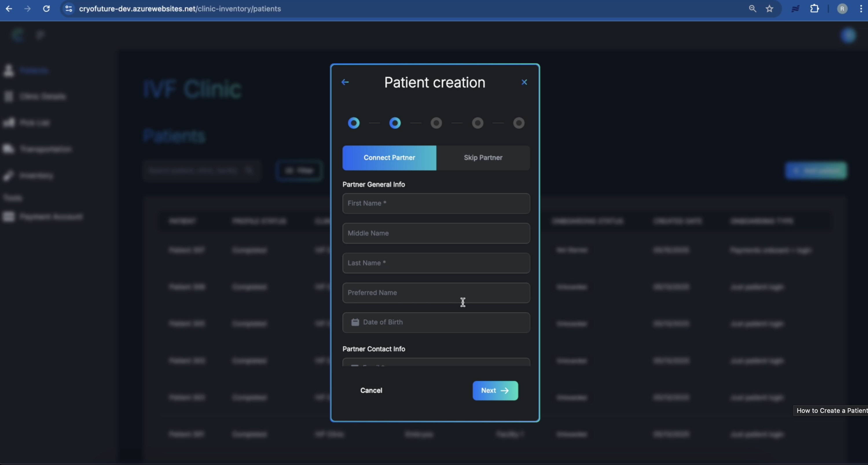Viewport: 868px width, 465px height.
Task: Click the back arrow in Patient creation dialog
Action: point(344,82)
